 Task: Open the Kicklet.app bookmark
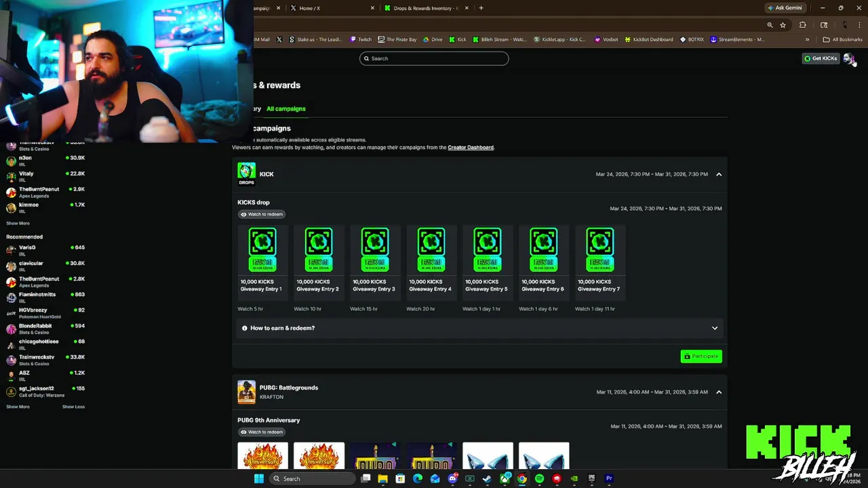pos(559,39)
